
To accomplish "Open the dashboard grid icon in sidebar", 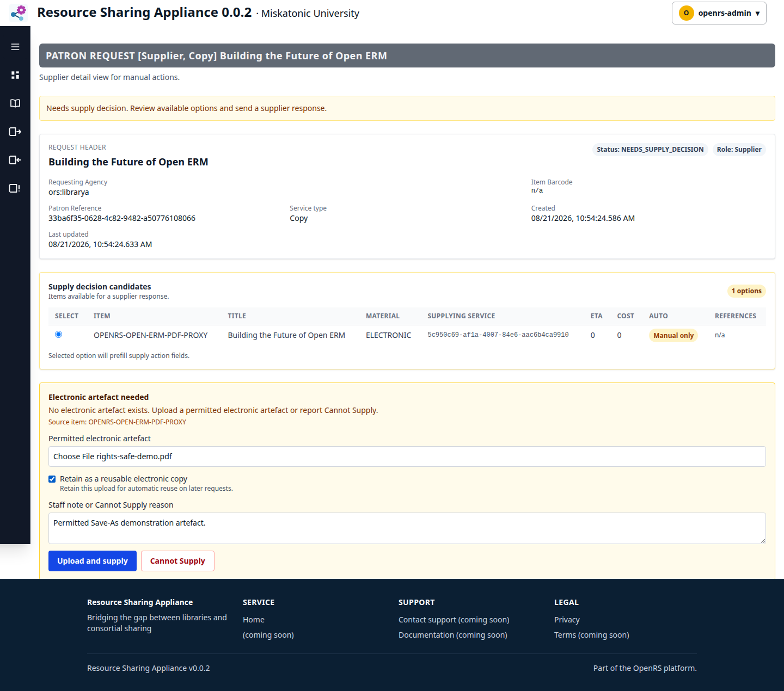I will pyautogui.click(x=15, y=75).
